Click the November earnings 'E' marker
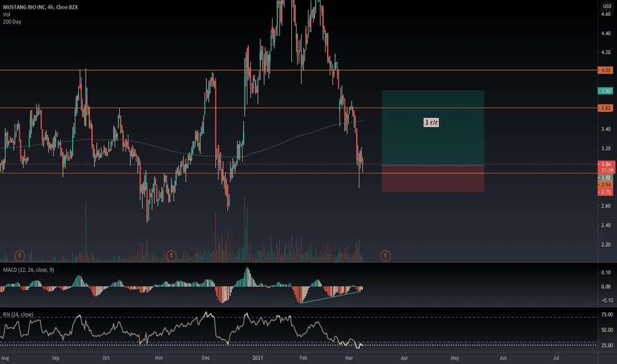 click(x=171, y=255)
